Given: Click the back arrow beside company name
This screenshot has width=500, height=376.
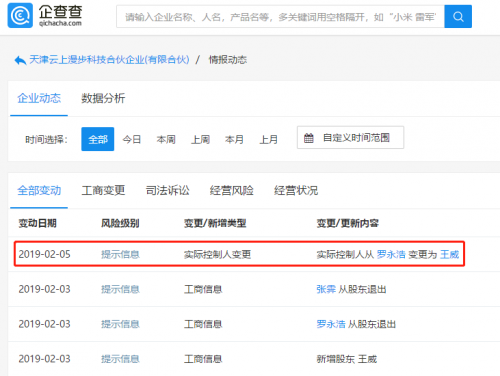Looking at the screenshot, I should tap(20, 60).
